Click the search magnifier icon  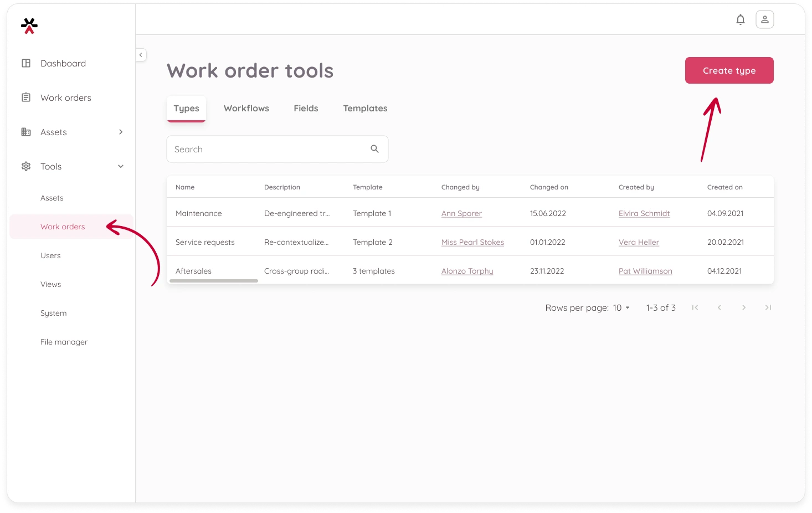[x=375, y=149]
